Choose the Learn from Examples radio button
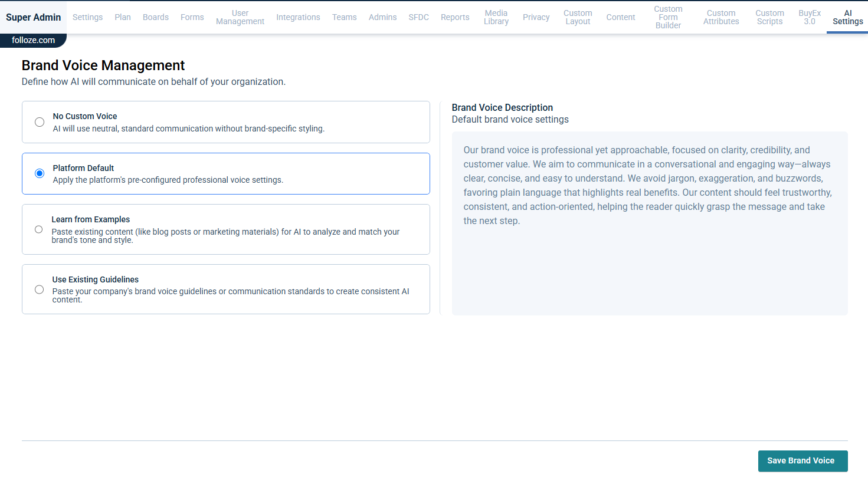 (39, 229)
